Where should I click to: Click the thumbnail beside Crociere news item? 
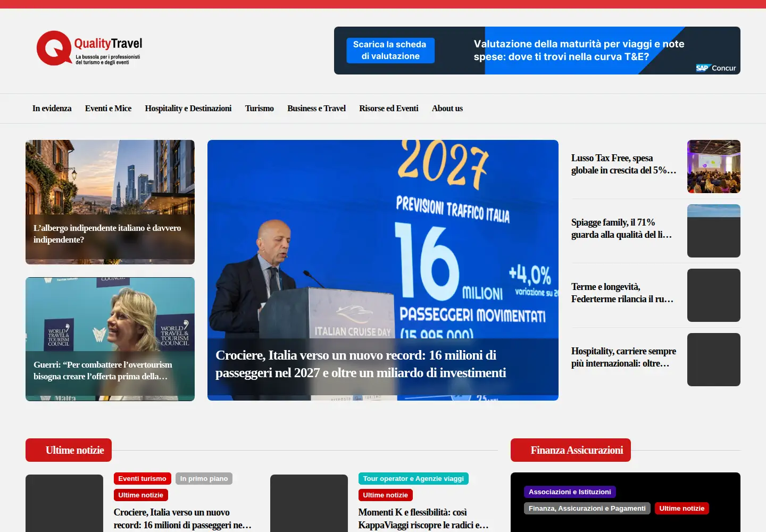(x=64, y=503)
